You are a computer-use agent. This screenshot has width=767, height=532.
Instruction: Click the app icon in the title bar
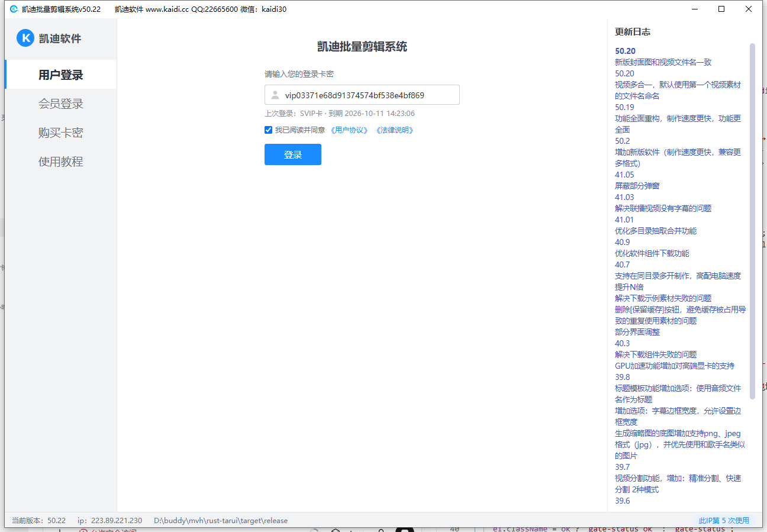[14, 9]
